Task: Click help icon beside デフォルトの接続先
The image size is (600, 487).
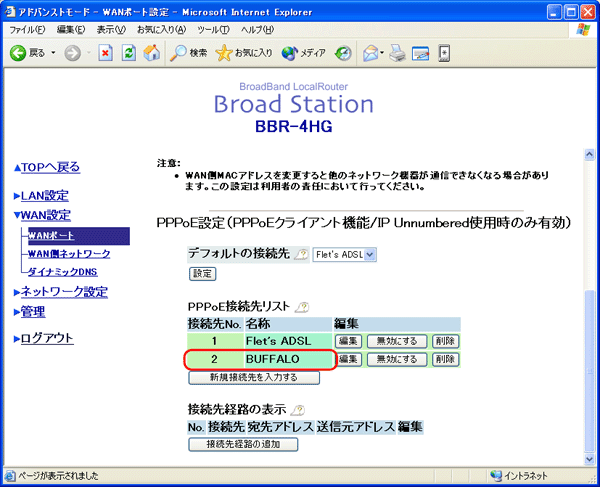Action: (301, 254)
